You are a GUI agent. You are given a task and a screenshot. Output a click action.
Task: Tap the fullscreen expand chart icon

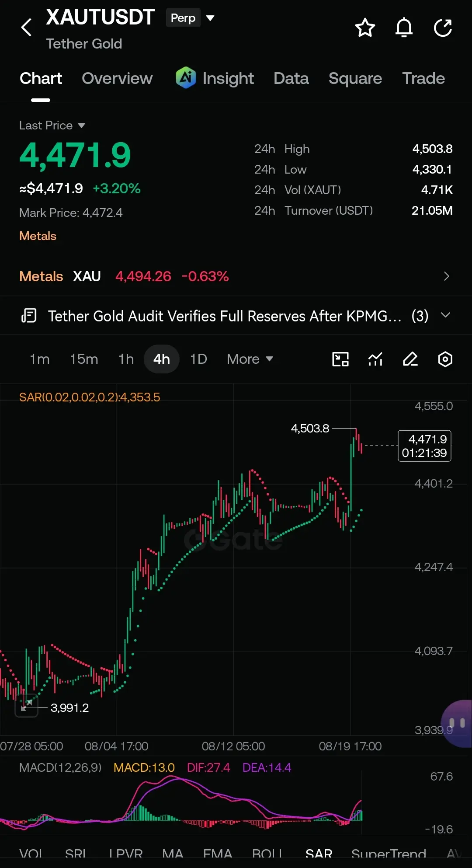point(27,705)
